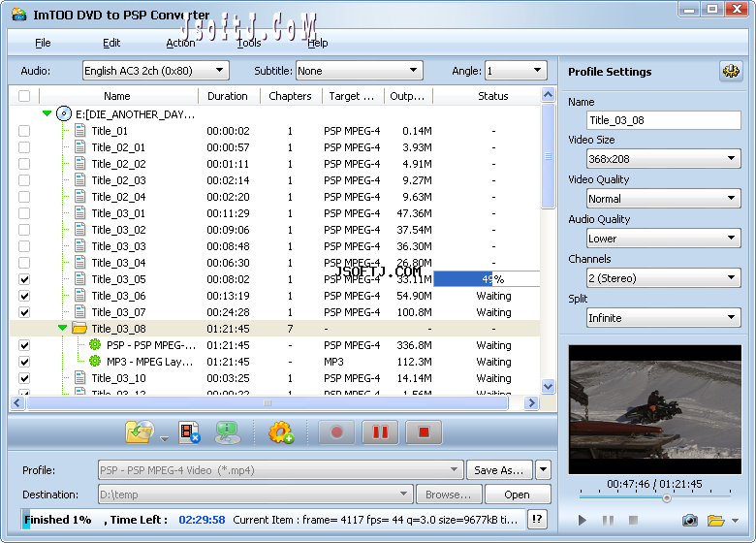The height and width of the screenshot is (543, 756).
Task: Sort by the Duration column header
Action: tap(228, 96)
